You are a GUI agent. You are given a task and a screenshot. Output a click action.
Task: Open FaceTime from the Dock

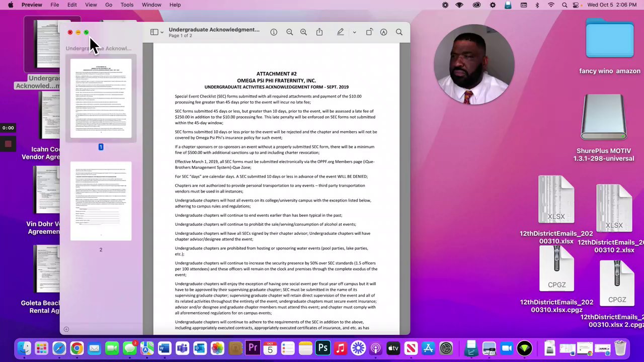pos(112,348)
